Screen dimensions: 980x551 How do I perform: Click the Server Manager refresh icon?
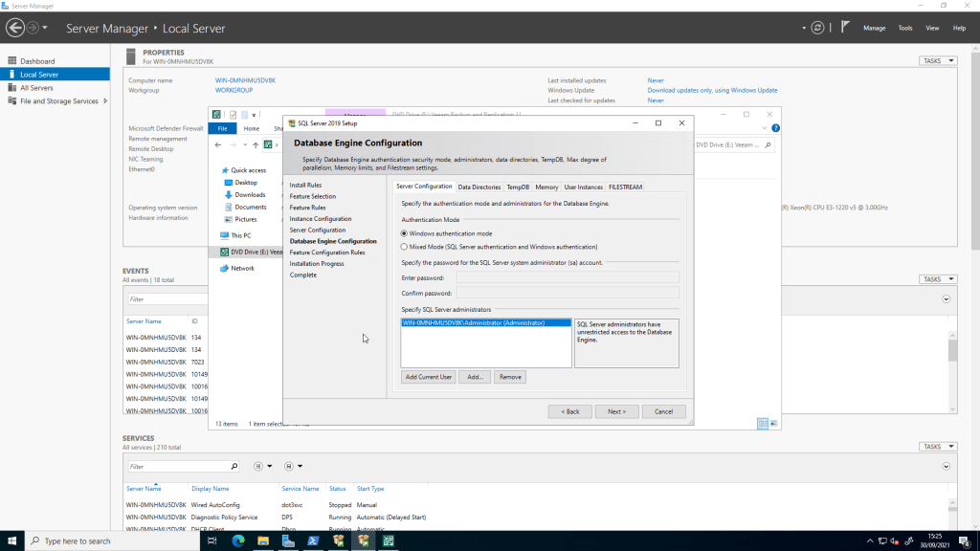click(x=817, y=28)
